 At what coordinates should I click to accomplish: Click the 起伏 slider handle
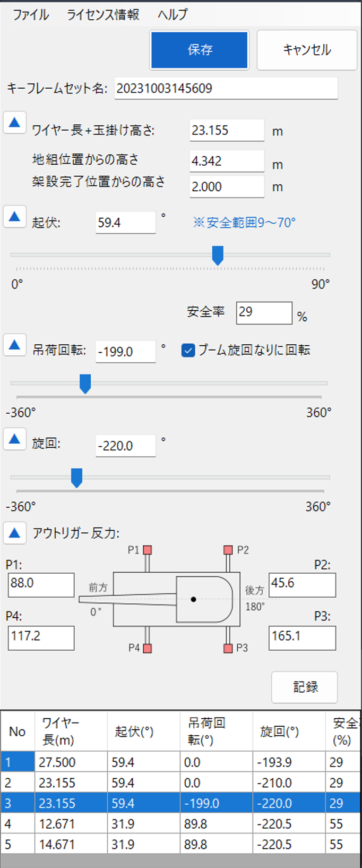tap(217, 256)
